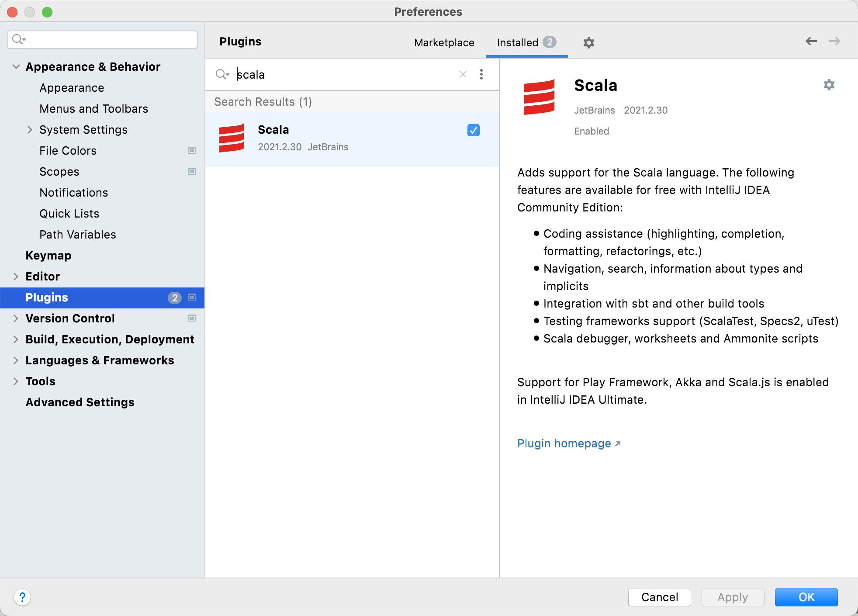Clear the scala search with X icon
The width and height of the screenshot is (858, 616).
coord(463,74)
